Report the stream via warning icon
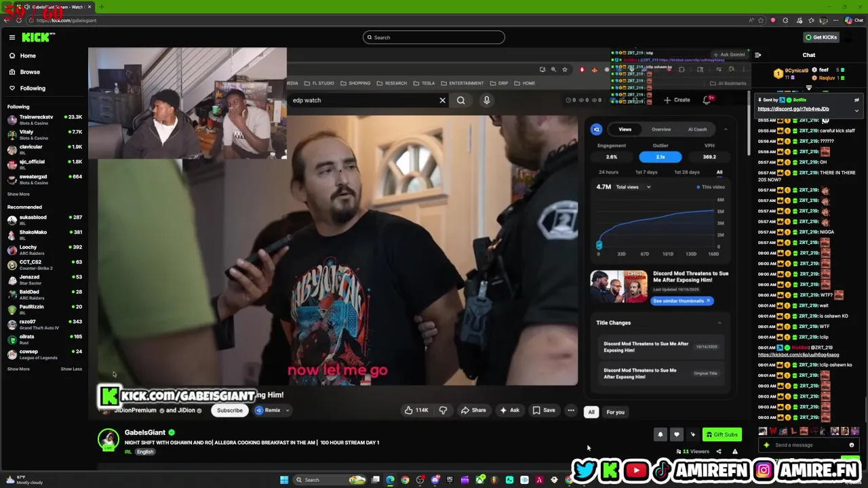Image resolution: width=868 pixels, height=488 pixels. pos(735,451)
